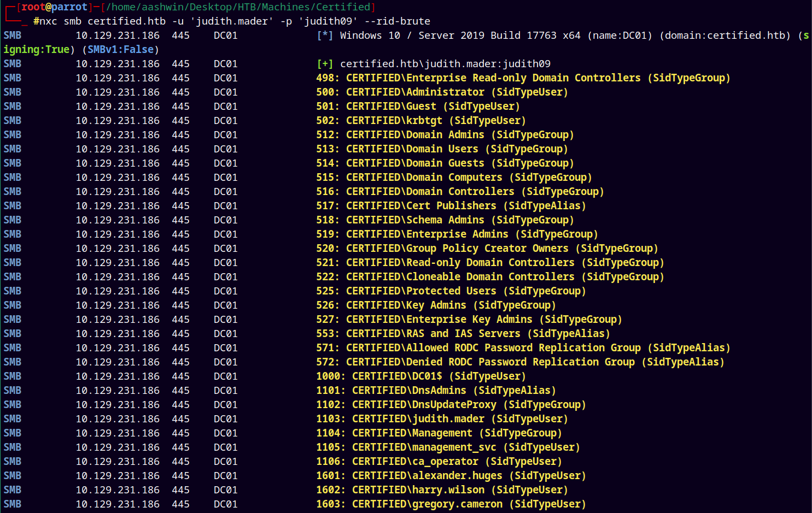812x513 pixels.
Task: Select certified.htb\judith.mader:judith09 login line
Action: click(445, 64)
